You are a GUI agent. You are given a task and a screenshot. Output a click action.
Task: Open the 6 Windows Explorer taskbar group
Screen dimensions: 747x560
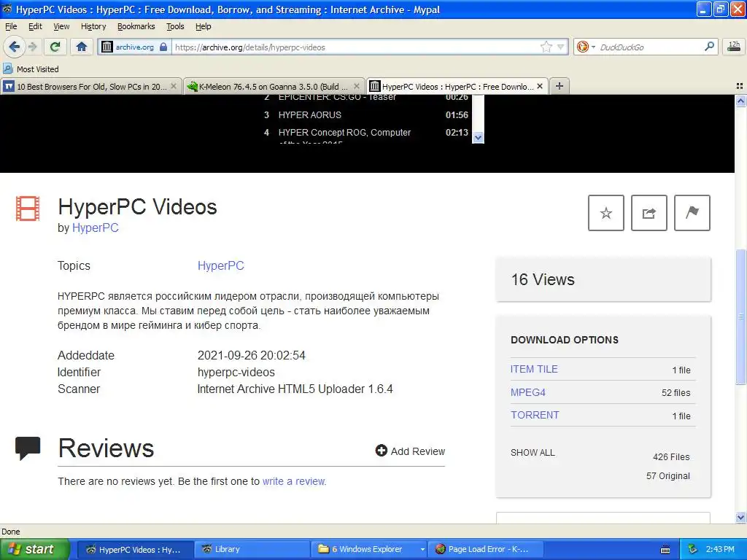[x=370, y=549]
